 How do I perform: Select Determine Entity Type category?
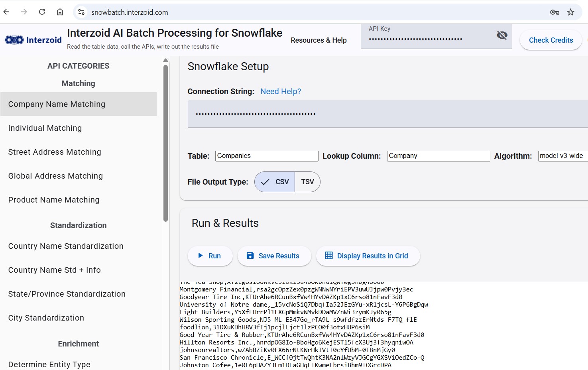(x=79, y=364)
